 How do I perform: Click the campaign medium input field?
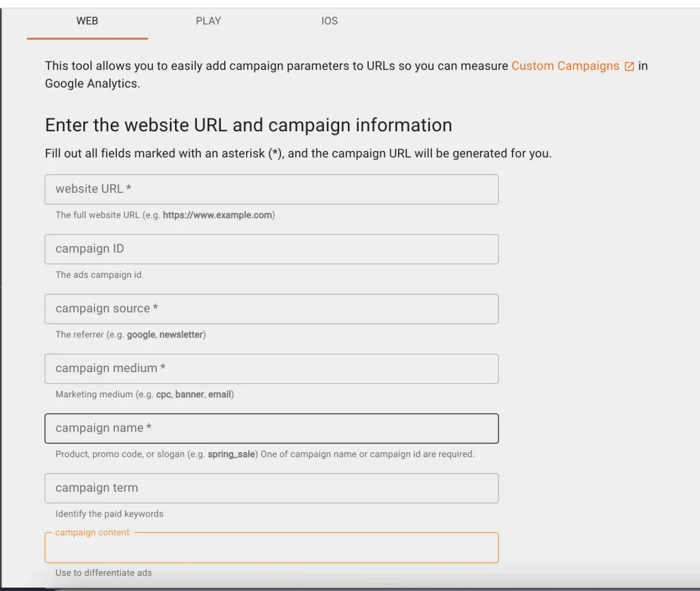point(271,369)
